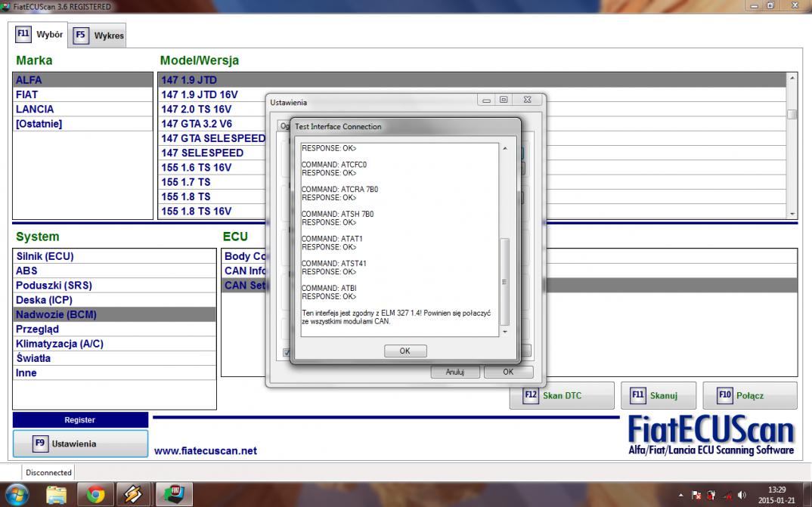Select model 155 1.7 TS

(x=211, y=182)
